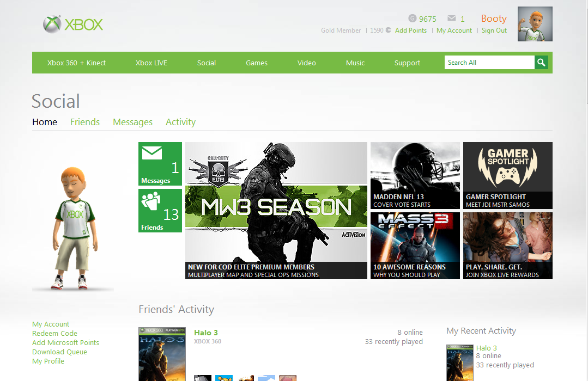This screenshot has width=588, height=381.
Task: Click the 'My Recent Activity' heading
Action: click(x=481, y=331)
